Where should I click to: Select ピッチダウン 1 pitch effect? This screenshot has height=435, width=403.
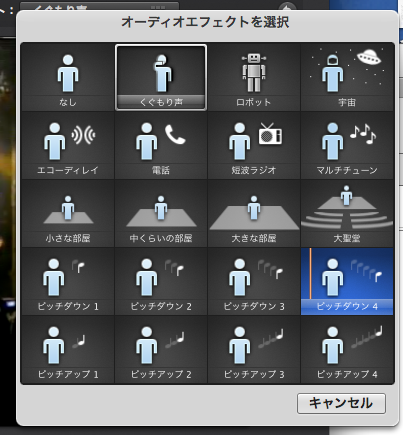click(68, 282)
